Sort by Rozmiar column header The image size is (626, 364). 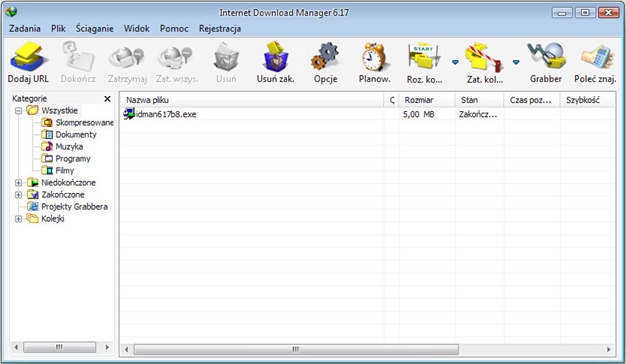tap(427, 100)
